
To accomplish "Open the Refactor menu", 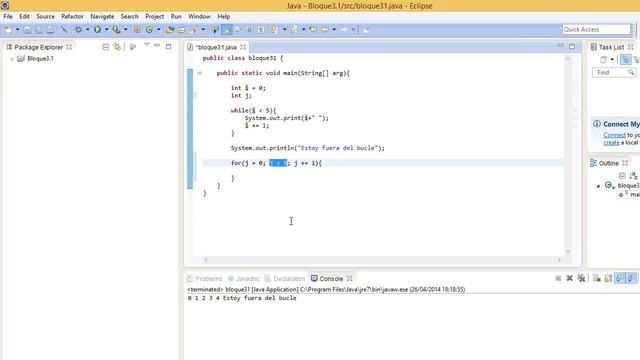I will 72,16.
